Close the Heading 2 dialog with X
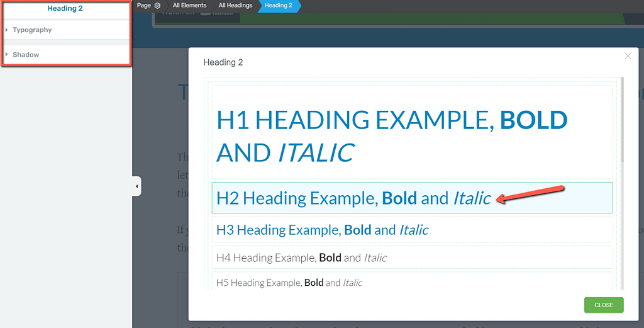 click(x=628, y=56)
